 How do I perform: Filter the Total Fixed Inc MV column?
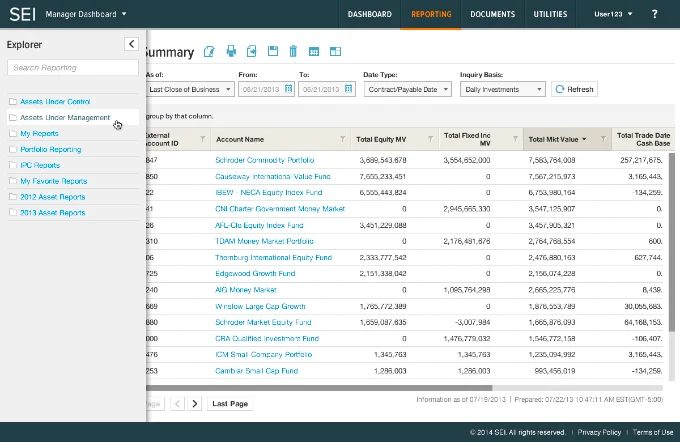click(515, 139)
